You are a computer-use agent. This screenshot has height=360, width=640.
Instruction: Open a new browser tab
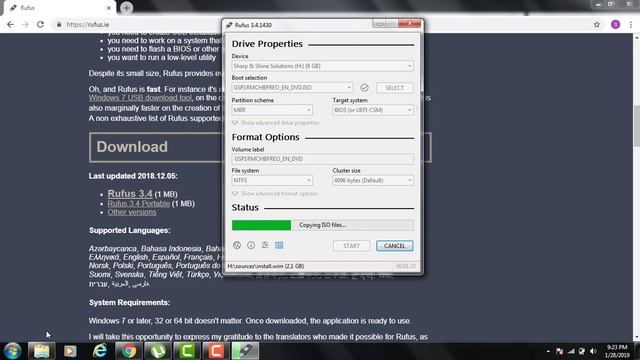click(127, 8)
